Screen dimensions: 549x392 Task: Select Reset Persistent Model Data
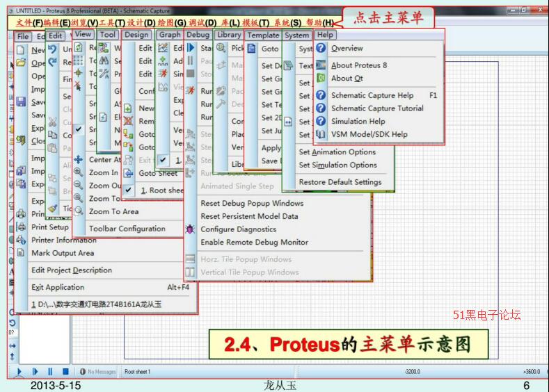point(249,216)
